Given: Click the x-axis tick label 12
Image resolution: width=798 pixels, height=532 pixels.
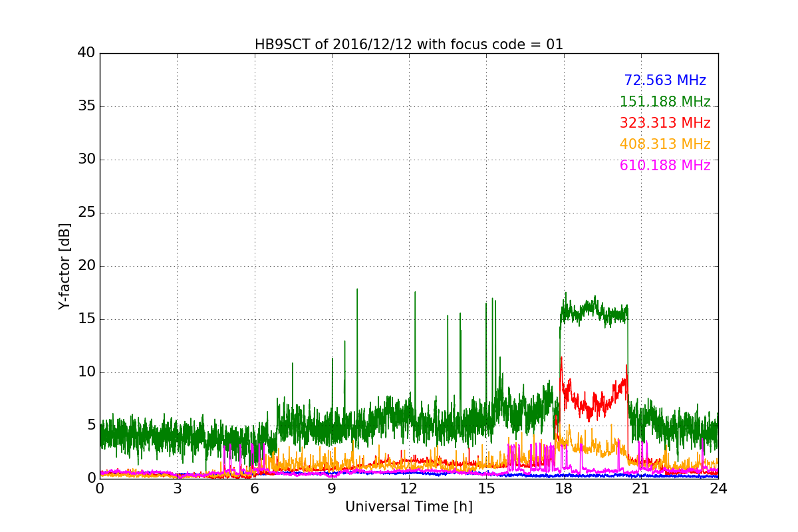Looking at the screenshot, I should pyautogui.click(x=409, y=489).
